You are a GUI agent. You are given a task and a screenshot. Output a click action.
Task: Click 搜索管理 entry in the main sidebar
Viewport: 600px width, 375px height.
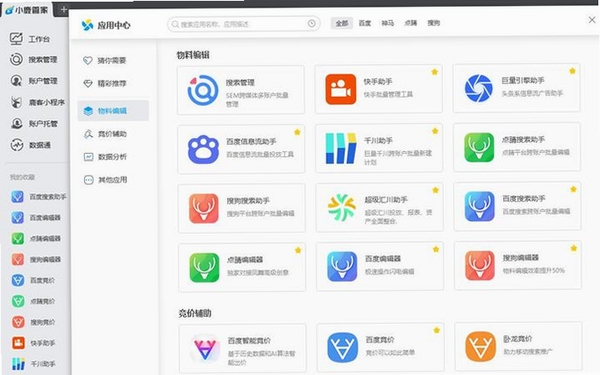pos(34,59)
